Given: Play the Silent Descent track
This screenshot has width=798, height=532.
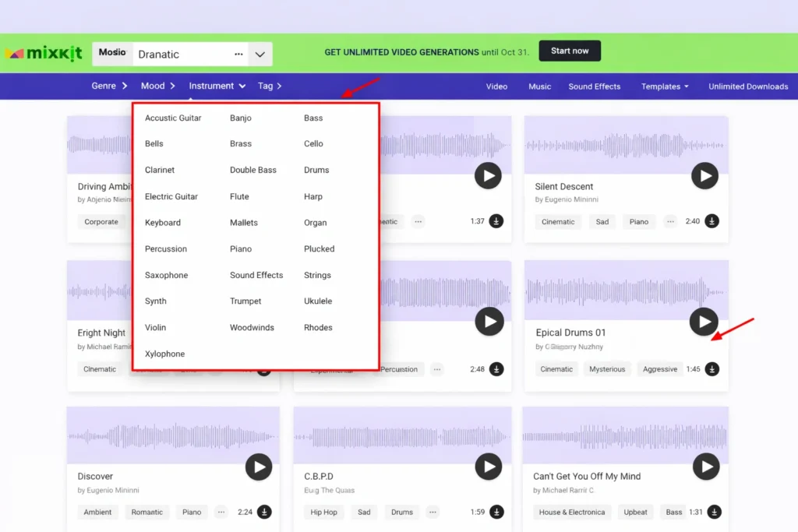Looking at the screenshot, I should (x=704, y=176).
